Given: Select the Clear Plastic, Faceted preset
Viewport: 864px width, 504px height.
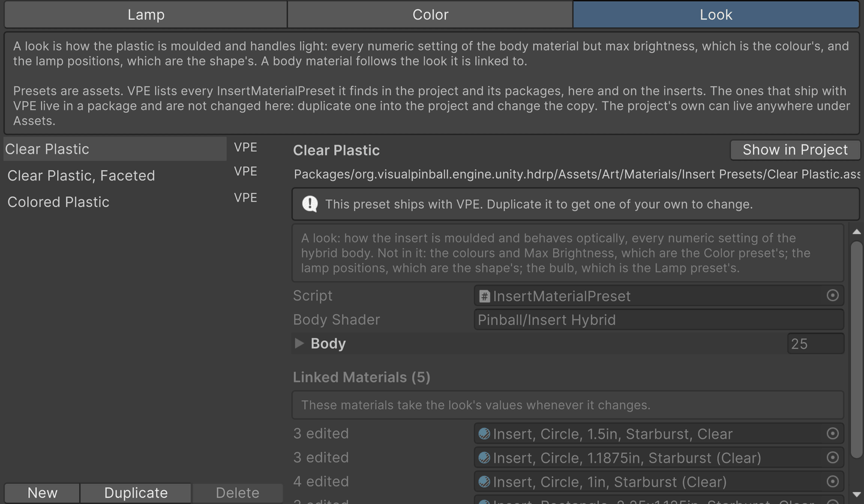Looking at the screenshot, I should pos(115,175).
